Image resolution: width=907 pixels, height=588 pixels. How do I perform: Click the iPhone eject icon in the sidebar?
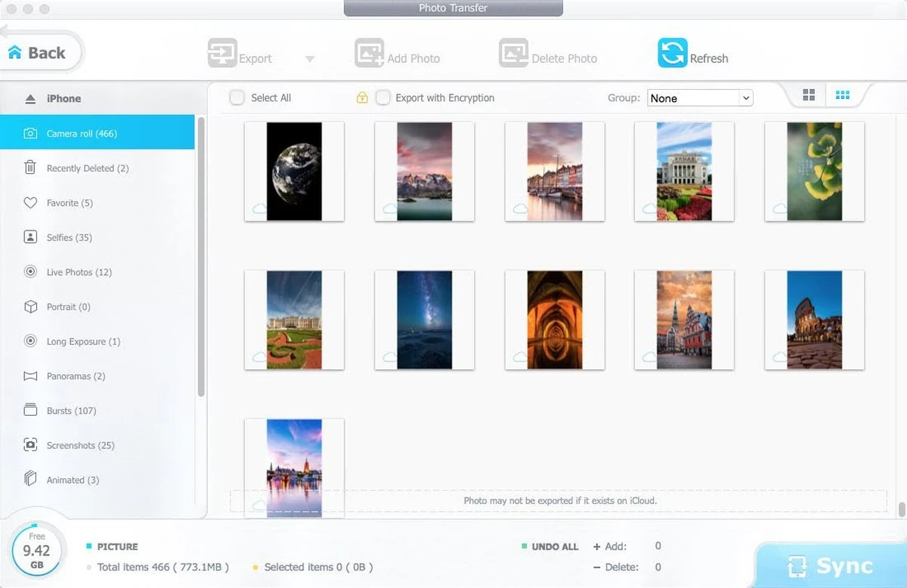point(30,99)
